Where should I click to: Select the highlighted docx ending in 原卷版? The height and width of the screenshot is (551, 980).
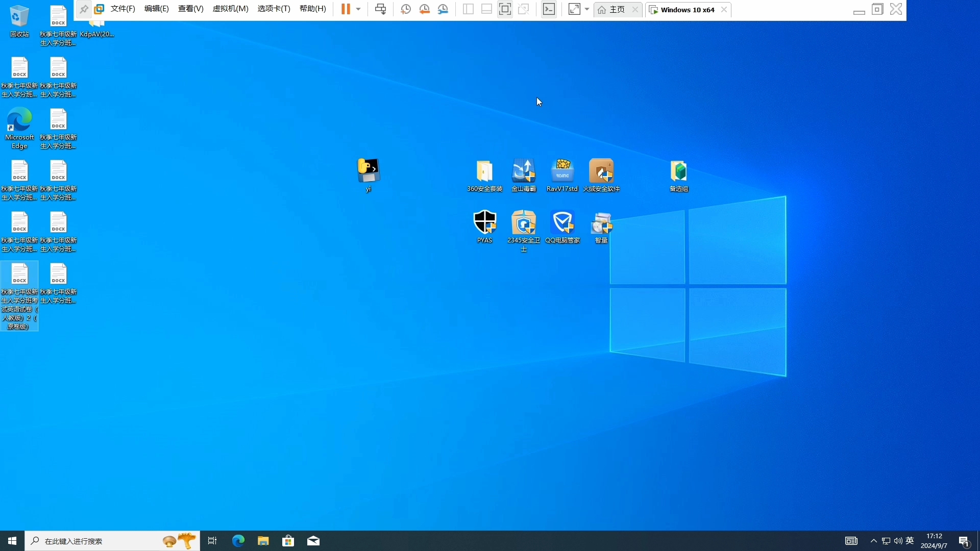19,296
